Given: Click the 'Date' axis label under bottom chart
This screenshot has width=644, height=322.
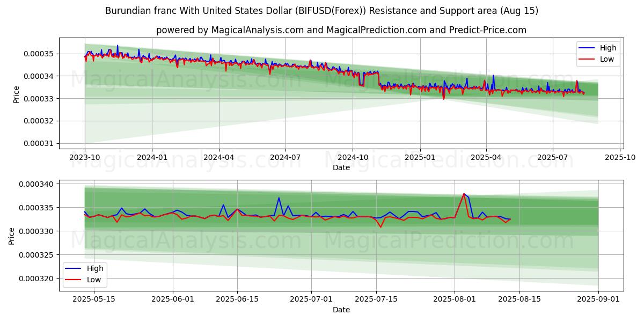Looking at the screenshot, I should (x=341, y=310).
